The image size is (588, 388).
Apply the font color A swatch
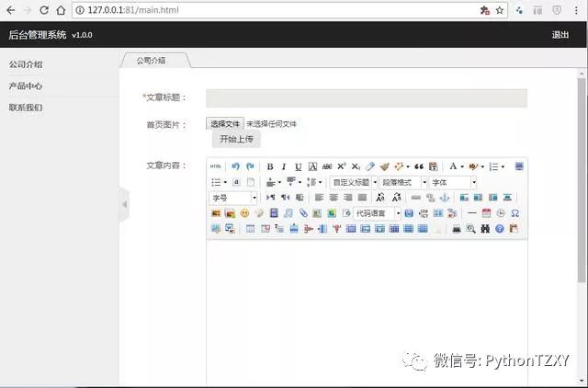(453, 166)
